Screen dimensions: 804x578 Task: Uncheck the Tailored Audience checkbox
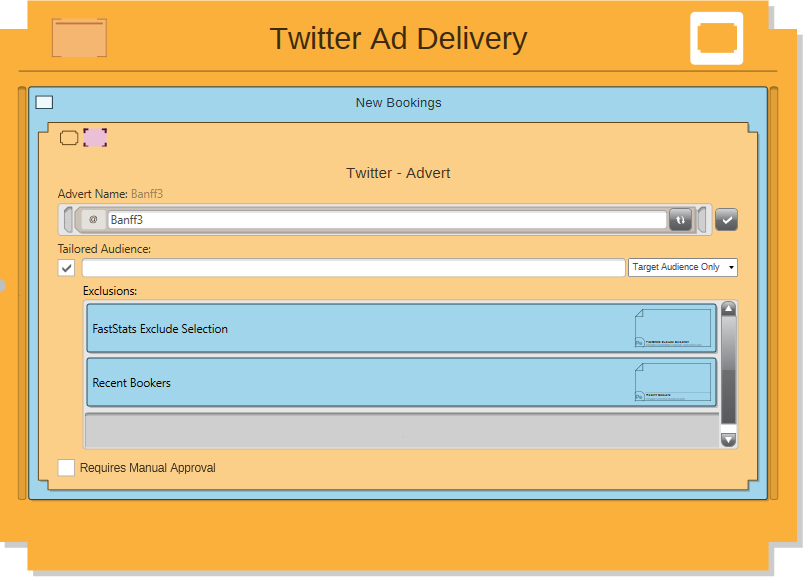pos(66,267)
